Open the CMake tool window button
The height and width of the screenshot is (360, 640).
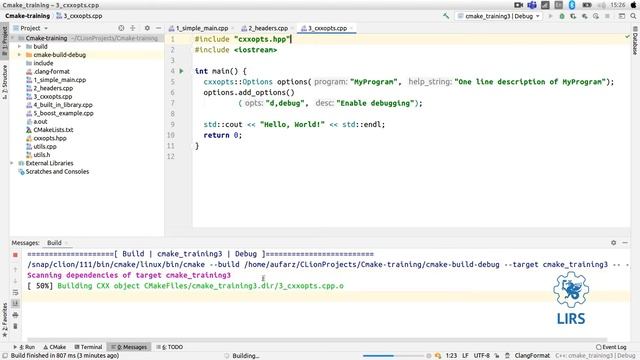pyautogui.click(x=54, y=347)
